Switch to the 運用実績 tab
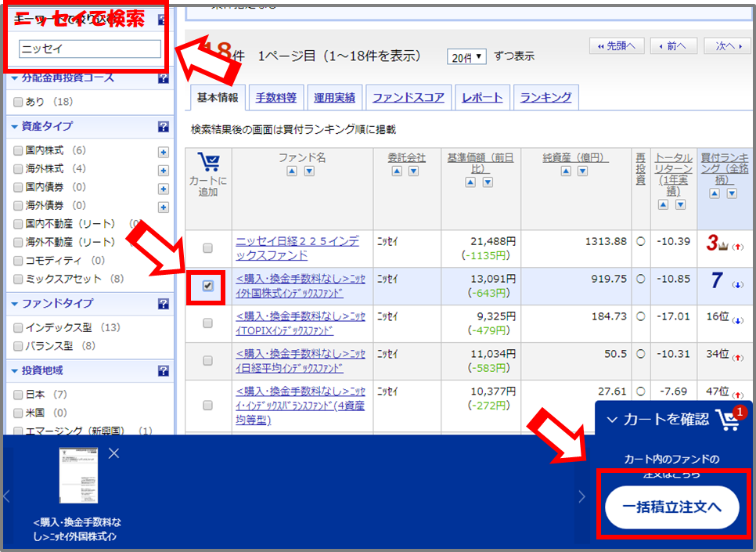 334,97
